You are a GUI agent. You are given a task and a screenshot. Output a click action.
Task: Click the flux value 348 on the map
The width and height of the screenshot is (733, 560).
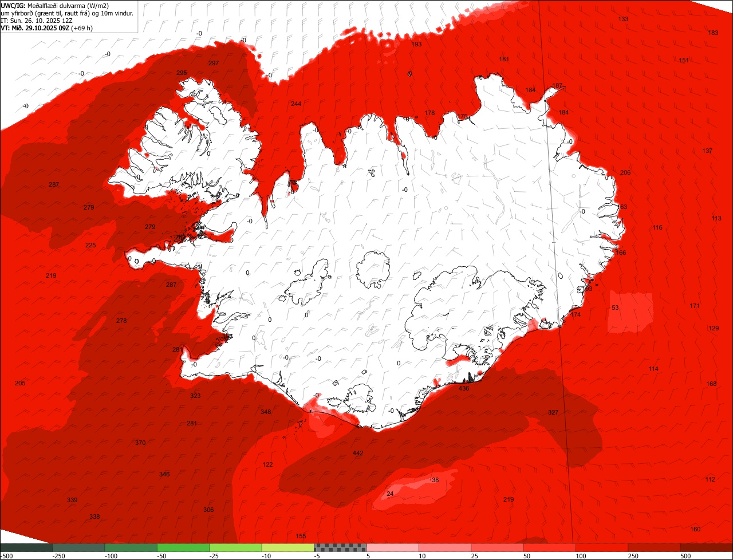click(266, 412)
